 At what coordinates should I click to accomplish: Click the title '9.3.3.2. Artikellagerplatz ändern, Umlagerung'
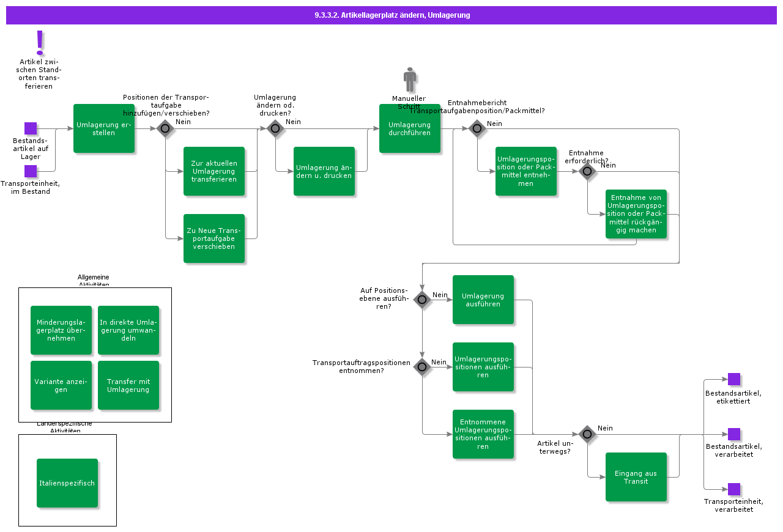(391, 15)
